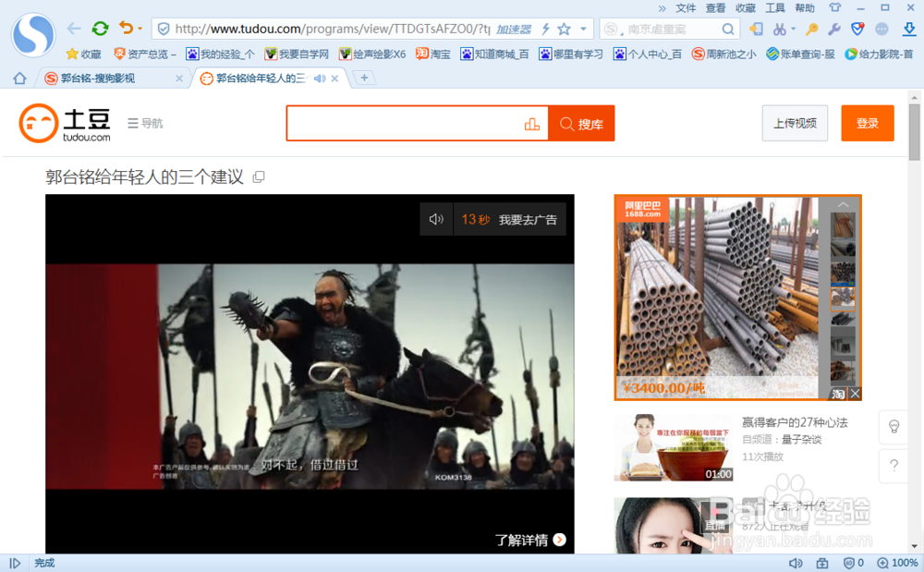Click the 加速器 accelerator link in address bar
This screenshot has height=572, width=924.
point(513,29)
